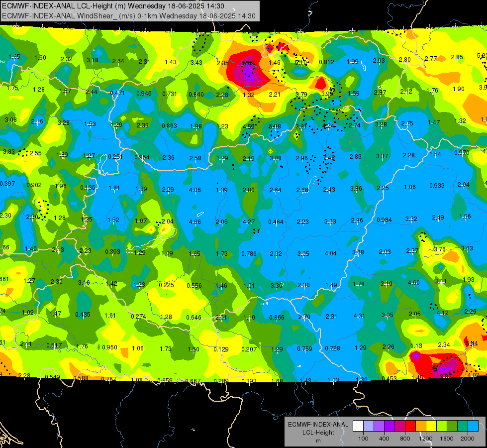Select the light purple legend swatch left of 400
Image resolution: width=487 pixels, height=448 pixels.
point(379,426)
